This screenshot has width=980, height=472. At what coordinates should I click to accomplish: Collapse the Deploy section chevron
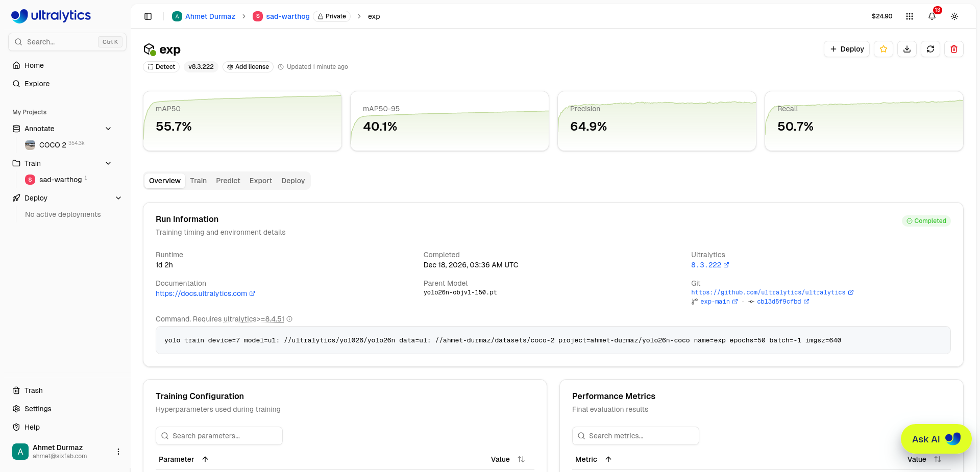(x=118, y=198)
